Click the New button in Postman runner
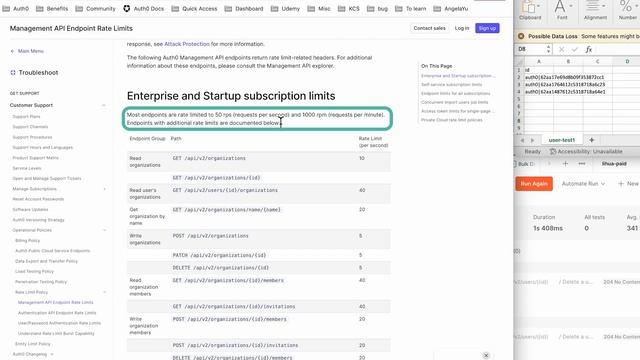This screenshot has height=360, width=640. [x=628, y=184]
